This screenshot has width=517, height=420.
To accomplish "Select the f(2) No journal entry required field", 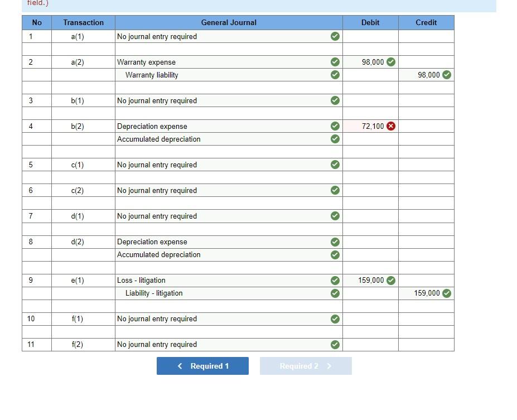I will (x=229, y=345).
